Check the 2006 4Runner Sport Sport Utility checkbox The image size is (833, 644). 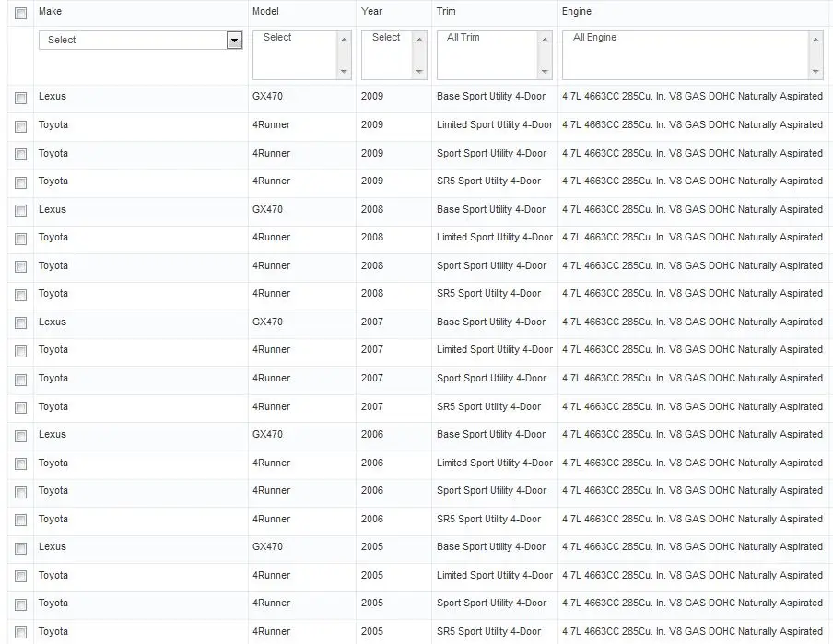(20, 493)
